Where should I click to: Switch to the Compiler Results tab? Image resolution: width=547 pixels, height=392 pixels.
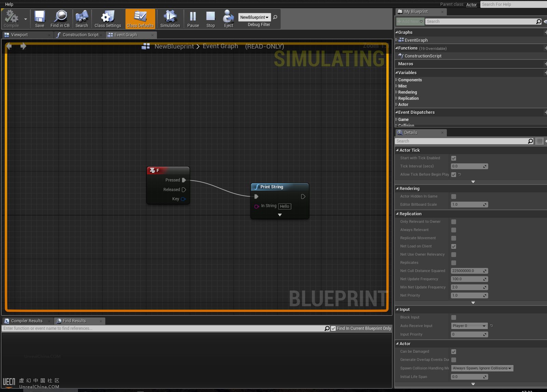click(x=27, y=321)
